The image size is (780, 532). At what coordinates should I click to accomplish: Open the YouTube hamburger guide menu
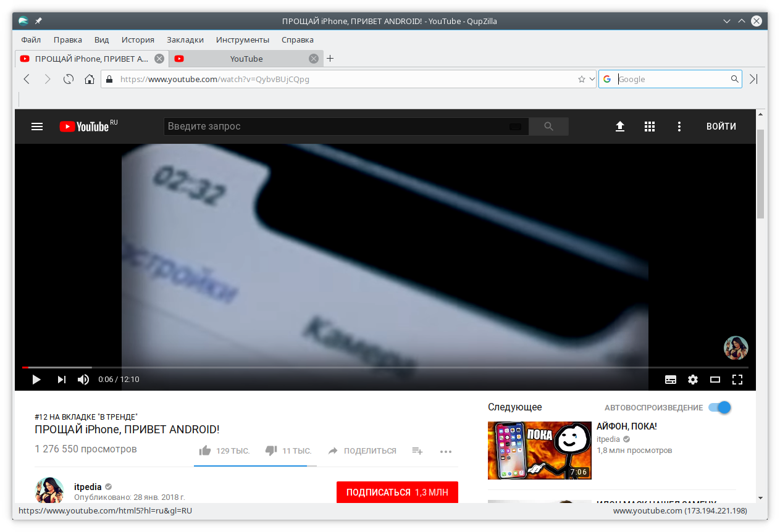pyautogui.click(x=37, y=127)
